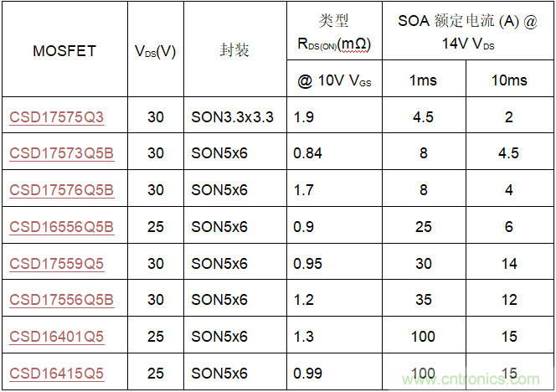Screen dimensions: 556x392
Task: Click the MOSFET column header
Action: point(64,51)
